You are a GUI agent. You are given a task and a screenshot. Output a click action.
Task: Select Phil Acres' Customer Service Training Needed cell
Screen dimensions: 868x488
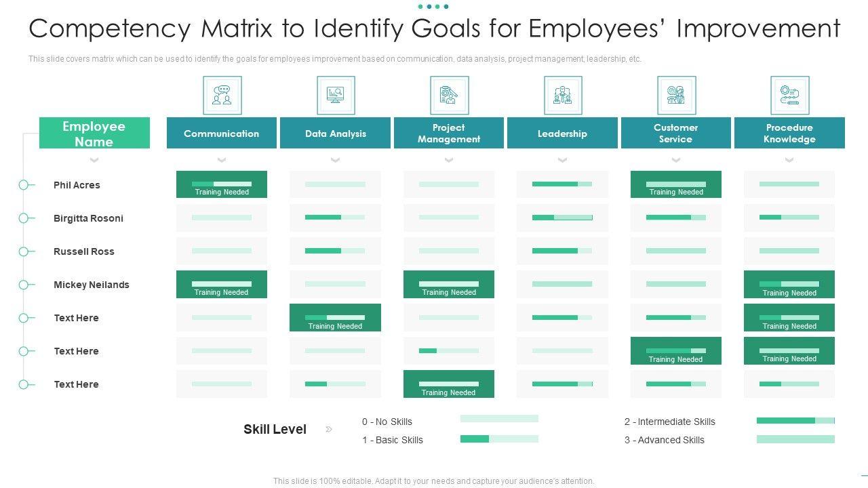click(676, 184)
